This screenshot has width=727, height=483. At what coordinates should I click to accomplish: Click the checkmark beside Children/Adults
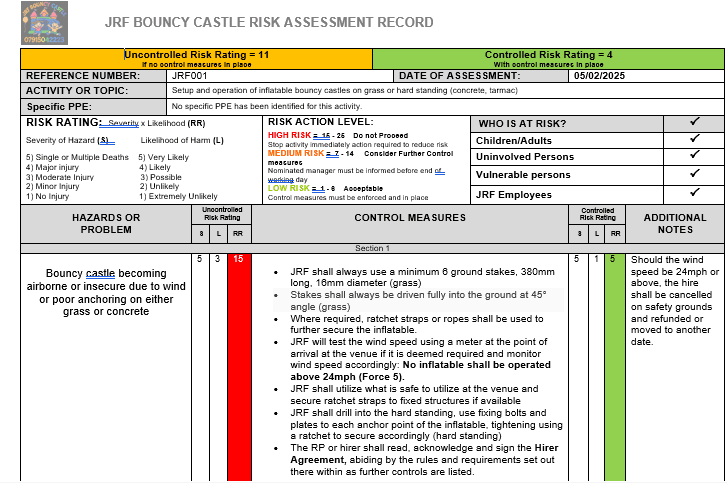(694, 139)
